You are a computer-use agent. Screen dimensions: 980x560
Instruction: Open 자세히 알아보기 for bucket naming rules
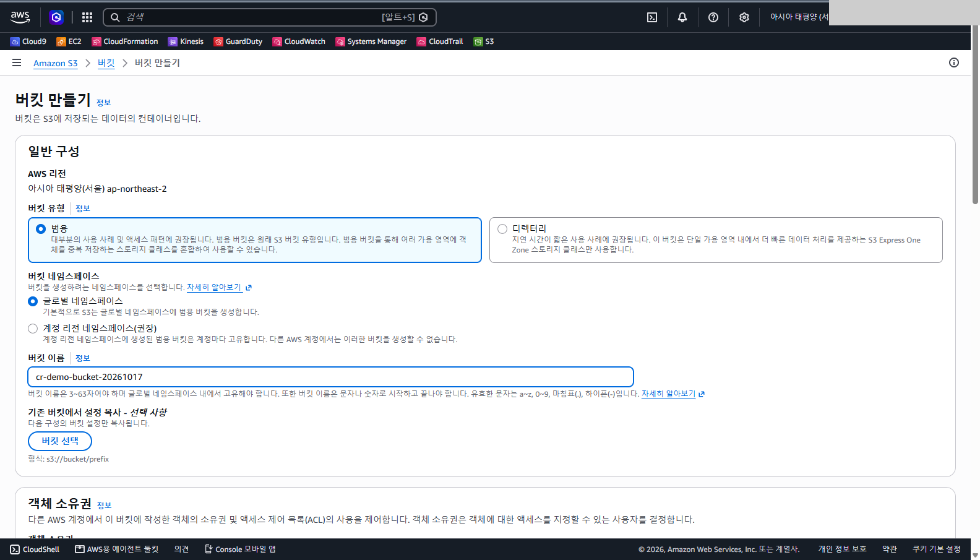(673, 394)
